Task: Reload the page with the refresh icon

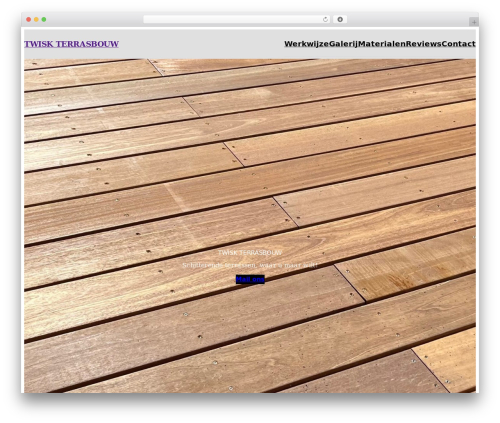Action: coord(325,19)
